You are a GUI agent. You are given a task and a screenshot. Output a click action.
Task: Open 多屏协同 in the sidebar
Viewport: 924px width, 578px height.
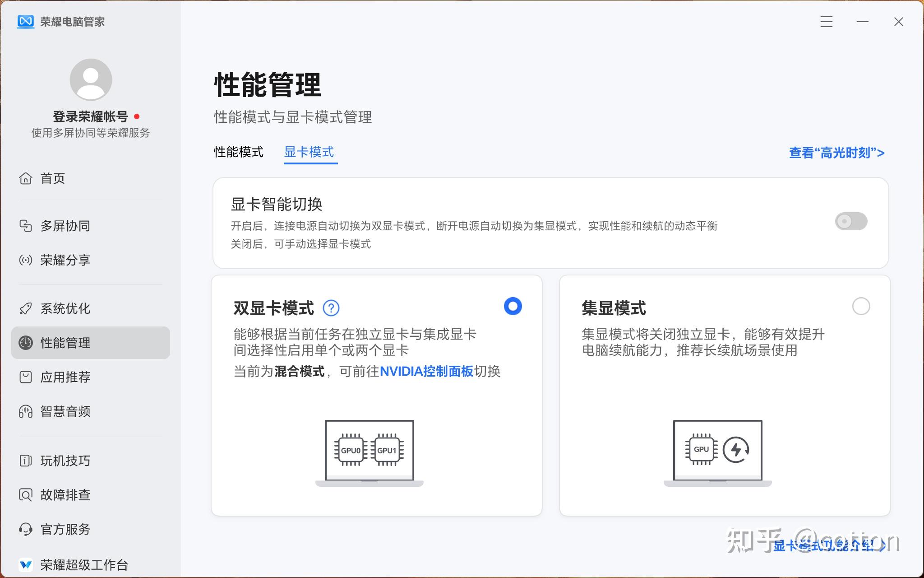[x=91, y=226]
